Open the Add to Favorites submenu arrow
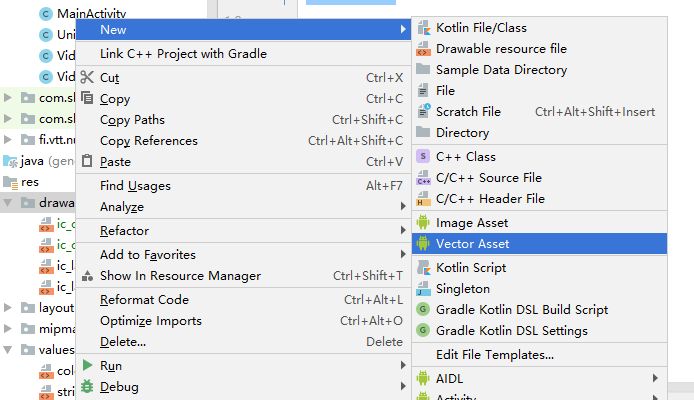Image resolution: width=694 pixels, height=400 pixels. pyautogui.click(x=403, y=254)
